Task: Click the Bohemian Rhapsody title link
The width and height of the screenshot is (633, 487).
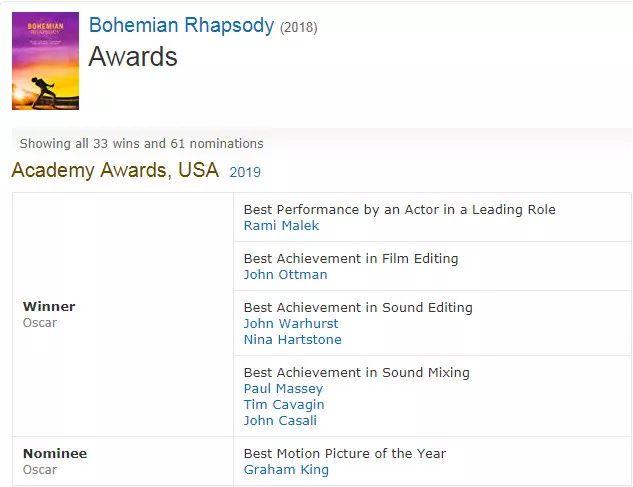Action: [181, 25]
